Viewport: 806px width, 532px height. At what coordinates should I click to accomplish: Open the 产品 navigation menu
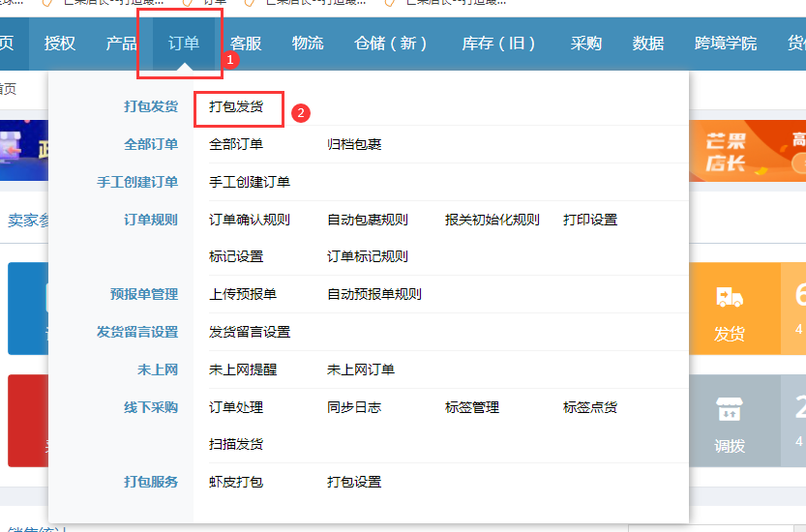tap(121, 44)
